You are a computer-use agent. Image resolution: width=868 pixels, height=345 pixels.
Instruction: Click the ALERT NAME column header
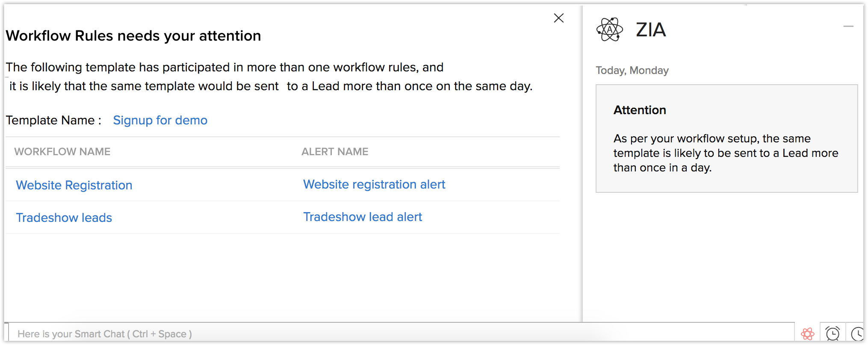[x=335, y=152]
